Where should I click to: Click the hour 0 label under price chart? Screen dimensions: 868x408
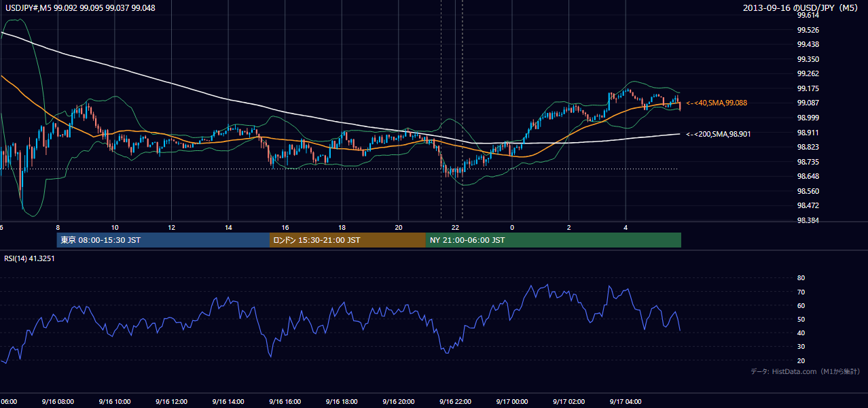point(512,228)
